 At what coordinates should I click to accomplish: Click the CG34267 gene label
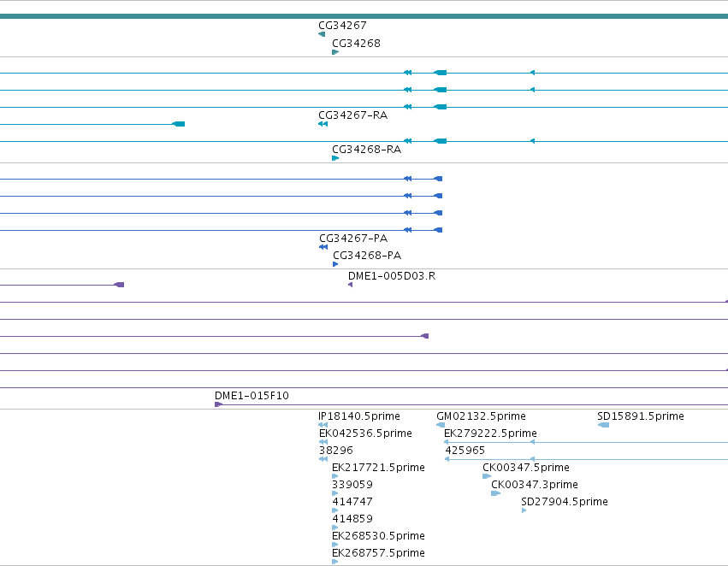342,26
